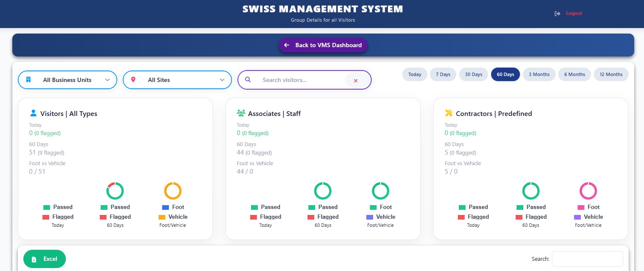Click Associates 60 Days donut chart
This screenshot has width=644, height=271.
(323, 191)
